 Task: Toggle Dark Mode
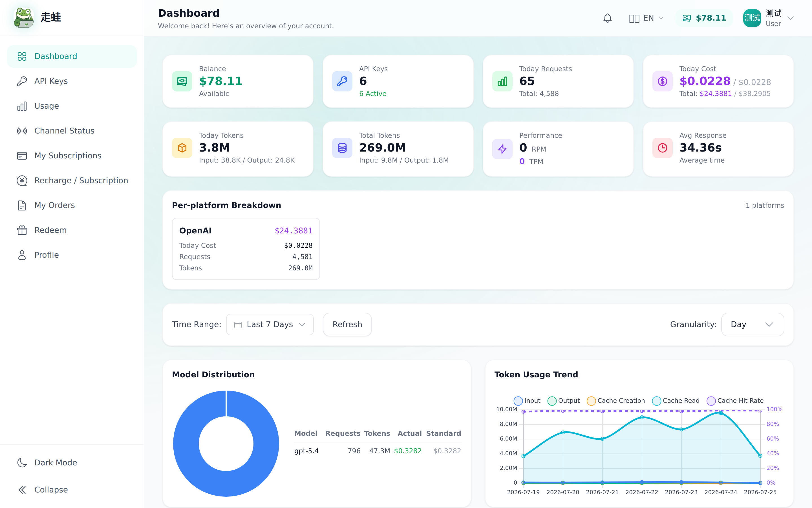click(x=72, y=463)
